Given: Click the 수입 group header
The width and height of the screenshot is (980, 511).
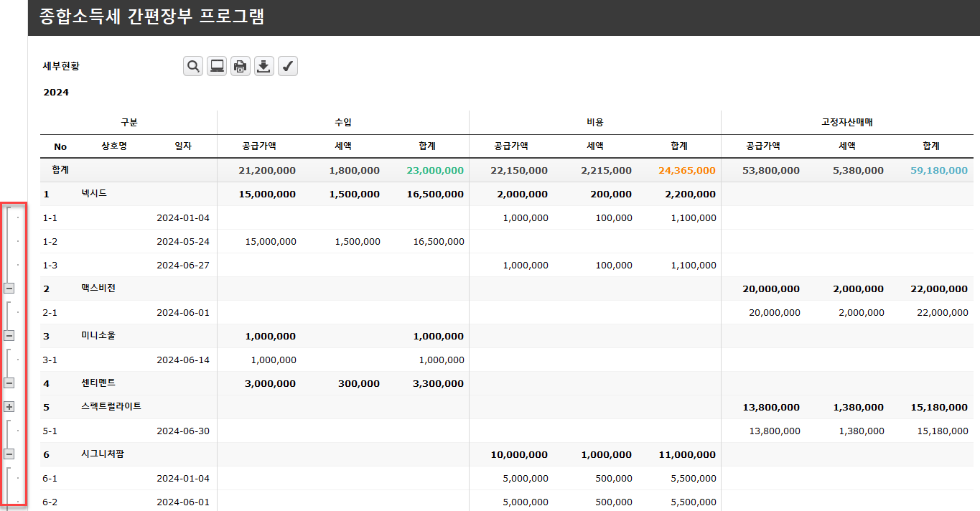Looking at the screenshot, I should 343,122.
